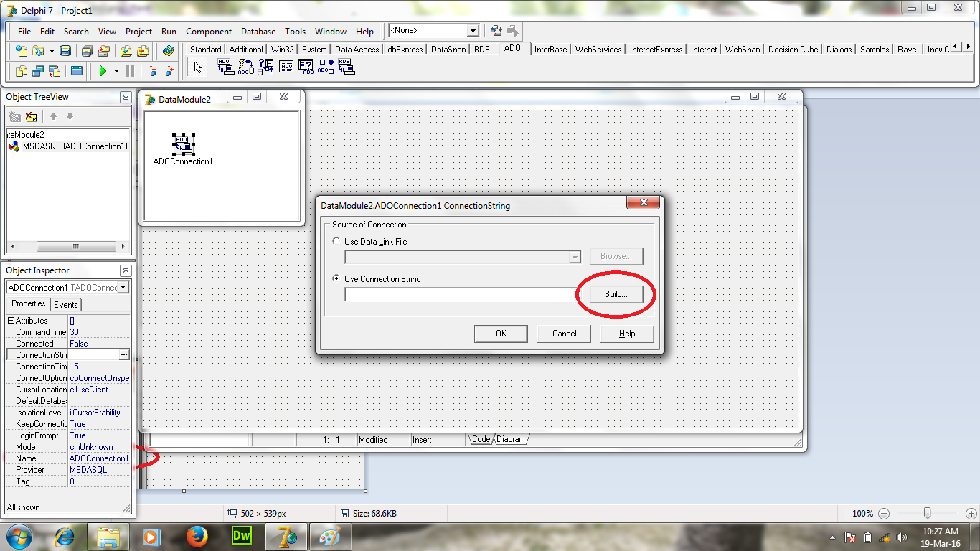Click zoom out minus button
980x551 pixels.
(884, 514)
